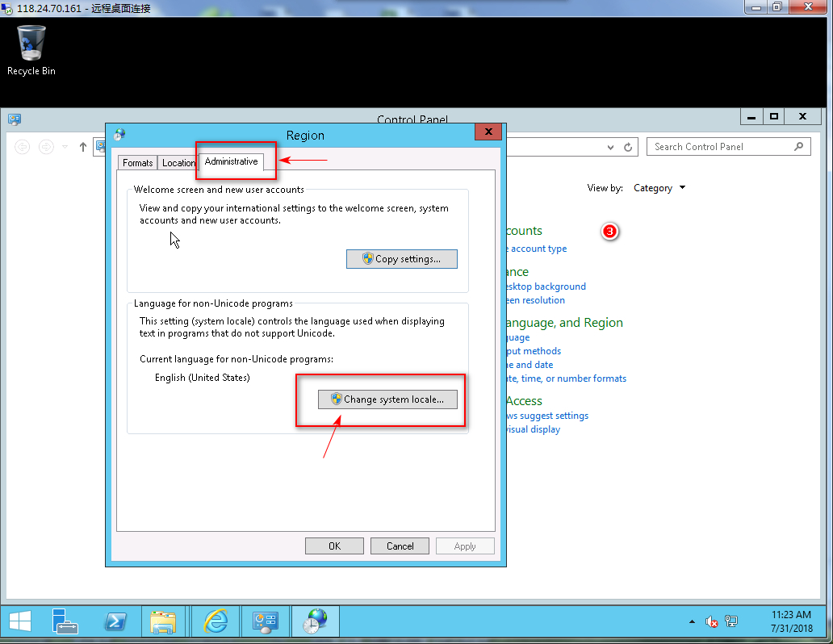Click the Change system locale button

pos(387,399)
